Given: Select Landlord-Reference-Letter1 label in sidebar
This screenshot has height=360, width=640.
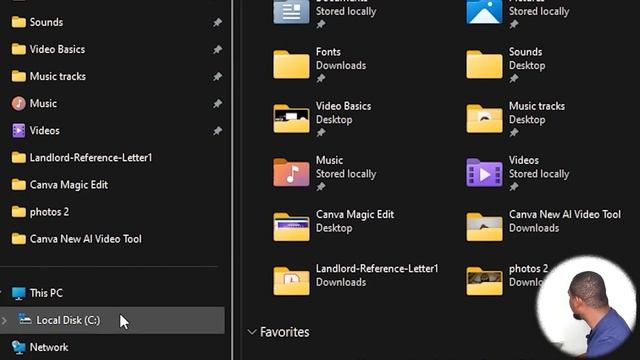Looking at the screenshot, I should pos(91,158).
